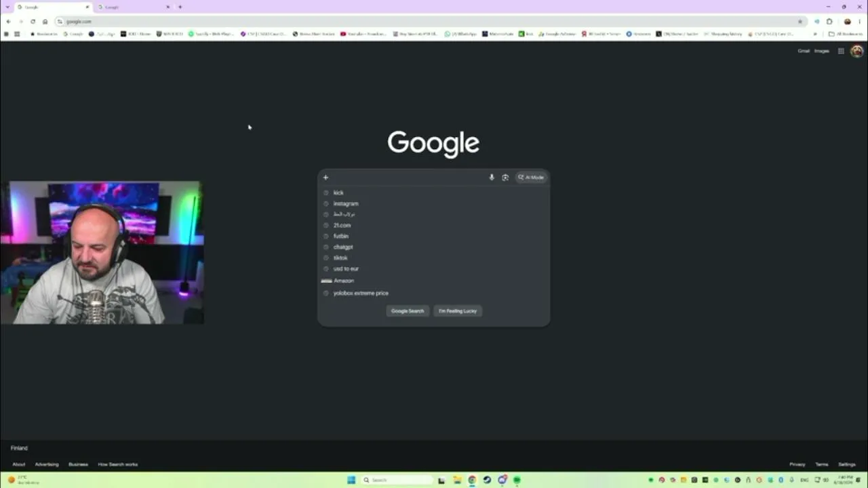Open How Search works link
Image resolution: width=868 pixels, height=488 pixels.
(118, 464)
